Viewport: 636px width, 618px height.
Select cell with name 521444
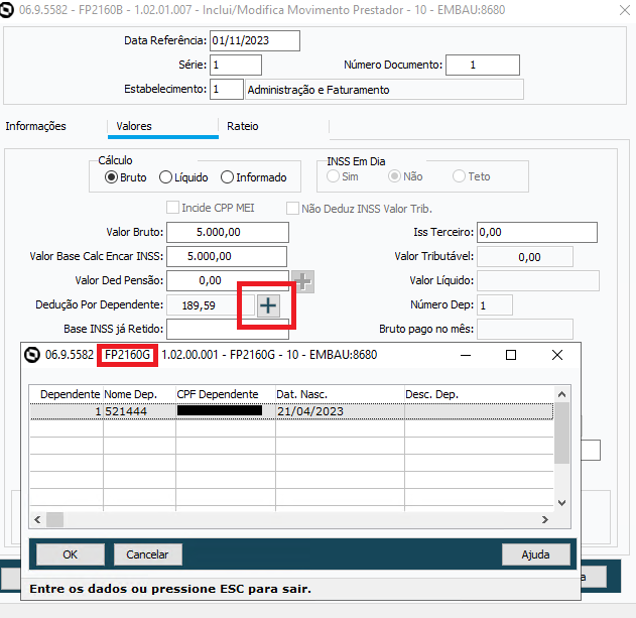pyautogui.click(x=140, y=411)
